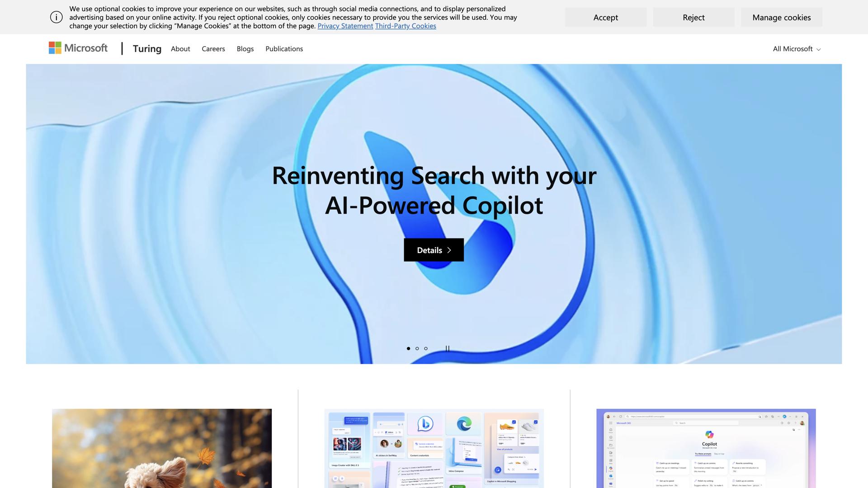The image size is (868, 488).
Task: Click the Microsoft logo
Action: (78, 48)
